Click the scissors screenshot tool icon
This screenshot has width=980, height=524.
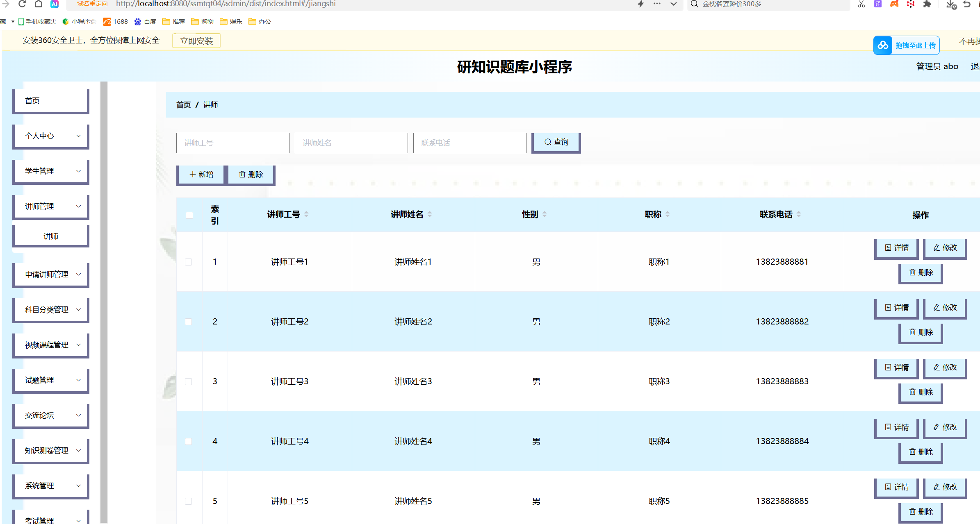(x=861, y=4)
